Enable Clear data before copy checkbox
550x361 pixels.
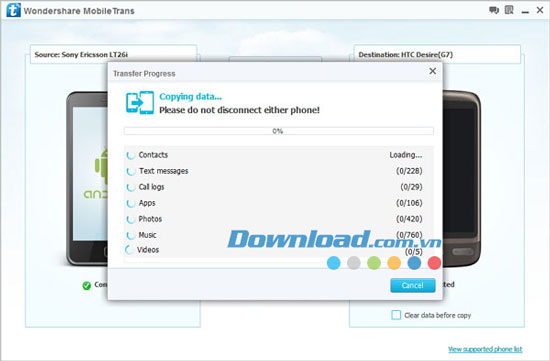click(x=396, y=315)
